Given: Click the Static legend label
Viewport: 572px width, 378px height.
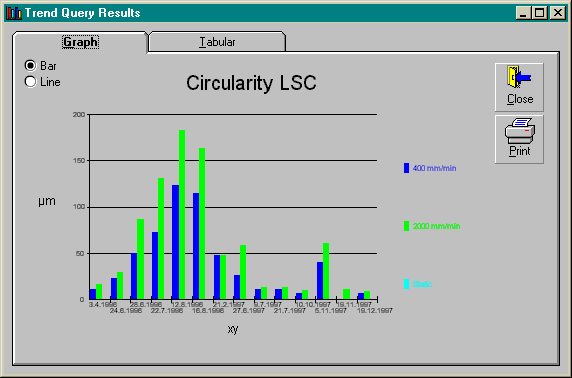Looking at the screenshot, I should point(422,284).
